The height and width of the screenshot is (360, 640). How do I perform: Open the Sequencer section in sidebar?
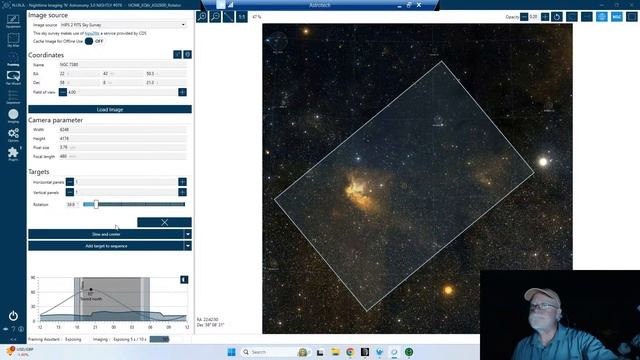(13, 97)
